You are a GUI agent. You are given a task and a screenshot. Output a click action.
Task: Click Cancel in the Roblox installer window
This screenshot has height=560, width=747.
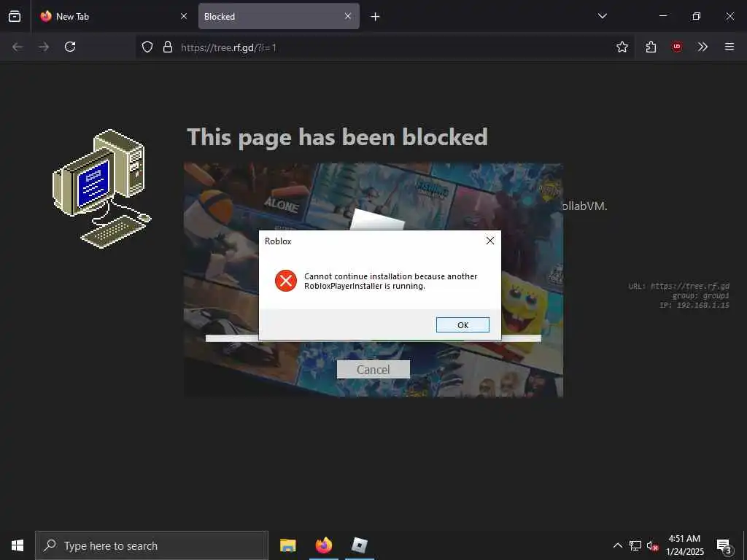click(x=373, y=370)
